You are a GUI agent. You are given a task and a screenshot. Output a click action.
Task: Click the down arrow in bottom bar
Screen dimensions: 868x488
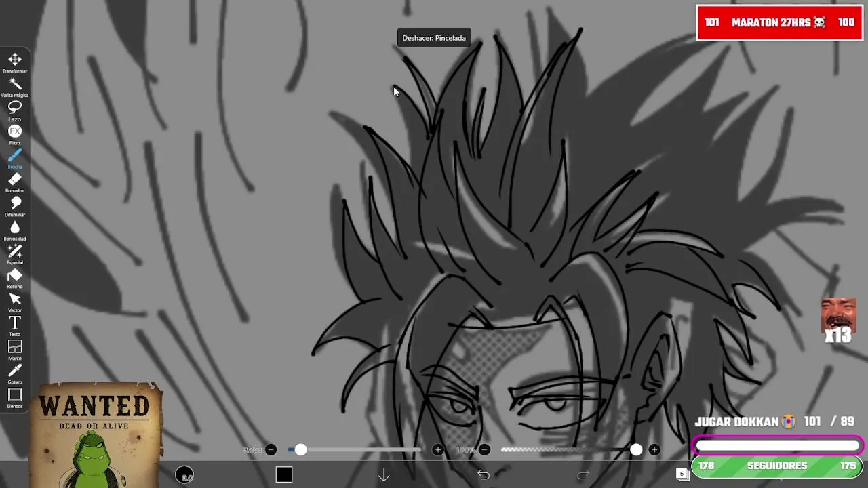click(384, 475)
